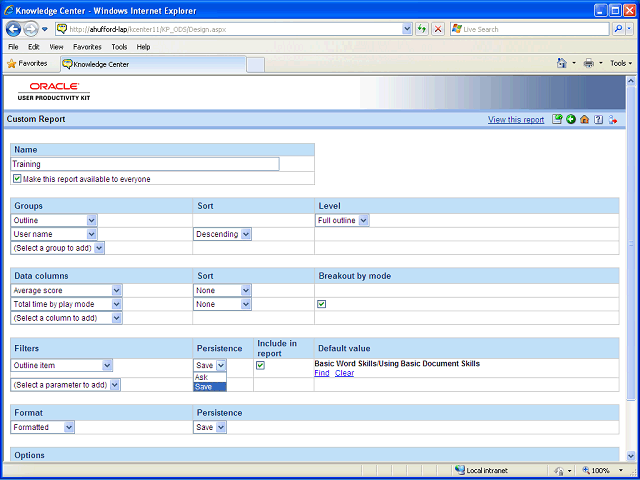Open the File menu
Screen dimensions: 640x480
click(x=13, y=47)
